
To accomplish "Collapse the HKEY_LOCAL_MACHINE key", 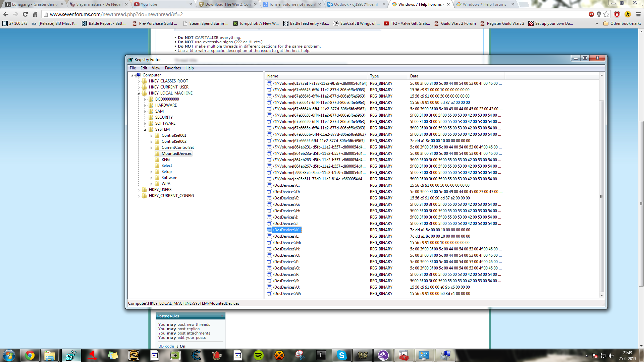I will coord(139,94).
